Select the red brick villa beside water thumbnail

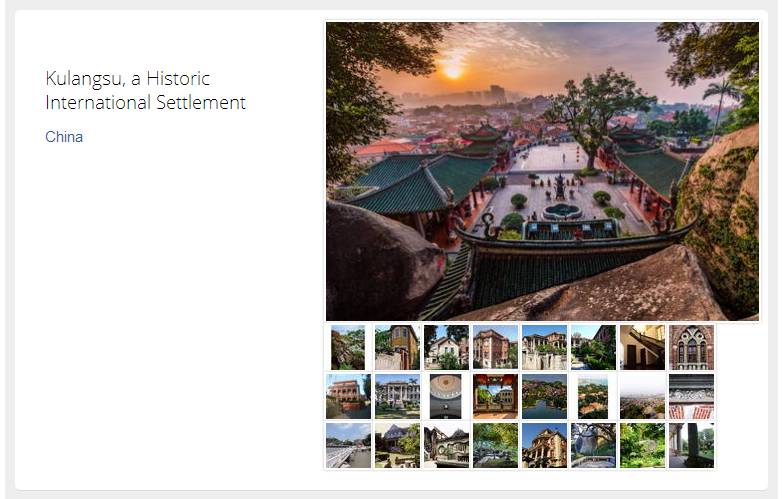[x=348, y=396]
